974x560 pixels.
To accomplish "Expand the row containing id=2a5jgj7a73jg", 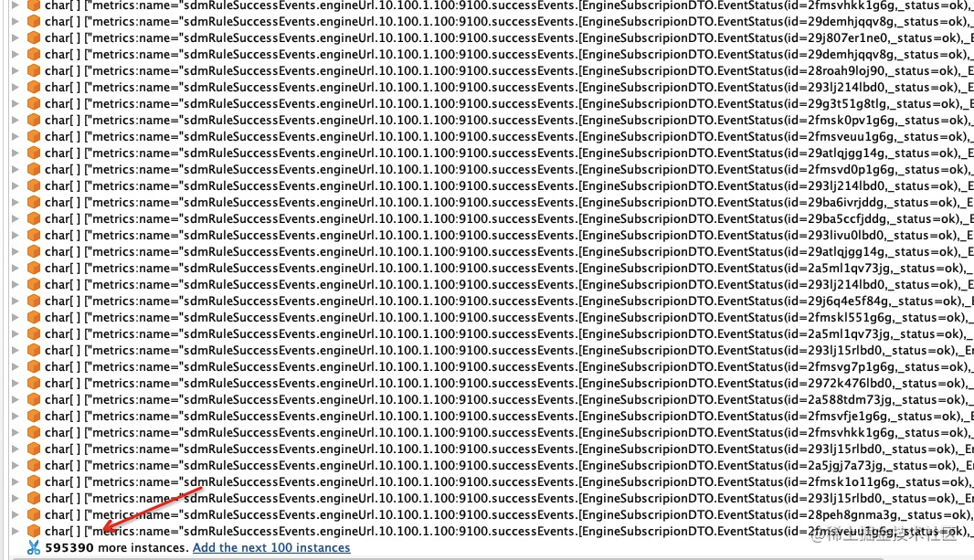I will pyautogui.click(x=16, y=466).
